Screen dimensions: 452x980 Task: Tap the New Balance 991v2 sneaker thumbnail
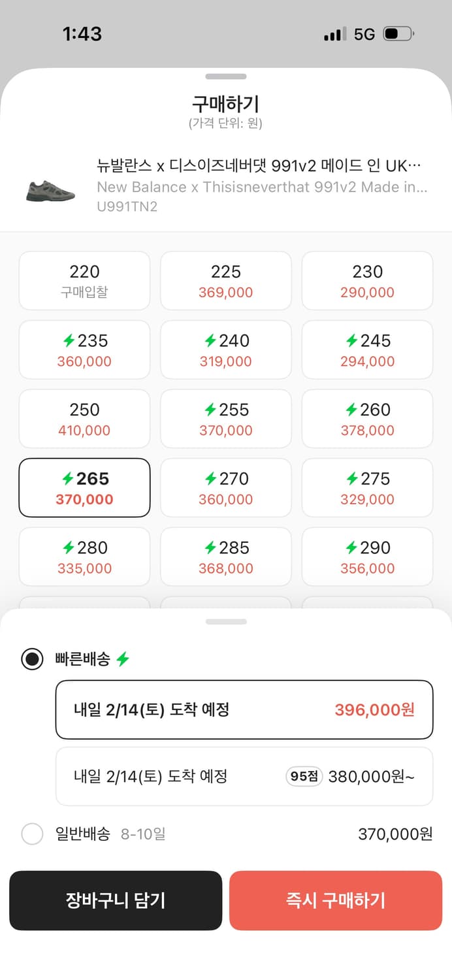[50, 190]
